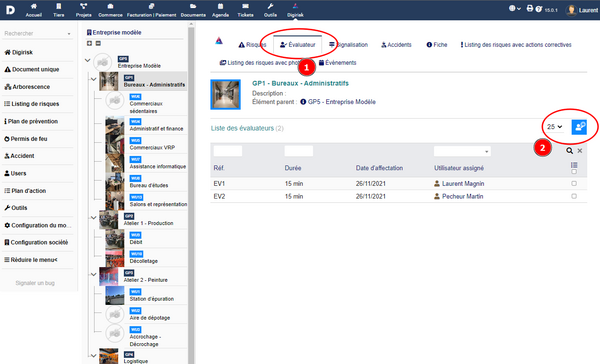The height and width of the screenshot is (364, 600).
Task: Open Accident in left sidebar
Action: (19, 156)
